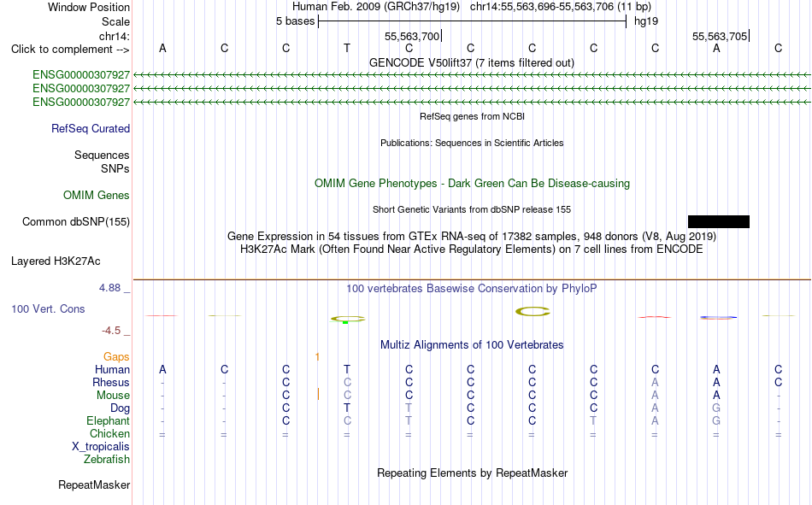Open 'Short Genetic Variants from dbSNP release 155'

pyautogui.click(x=472, y=209)
